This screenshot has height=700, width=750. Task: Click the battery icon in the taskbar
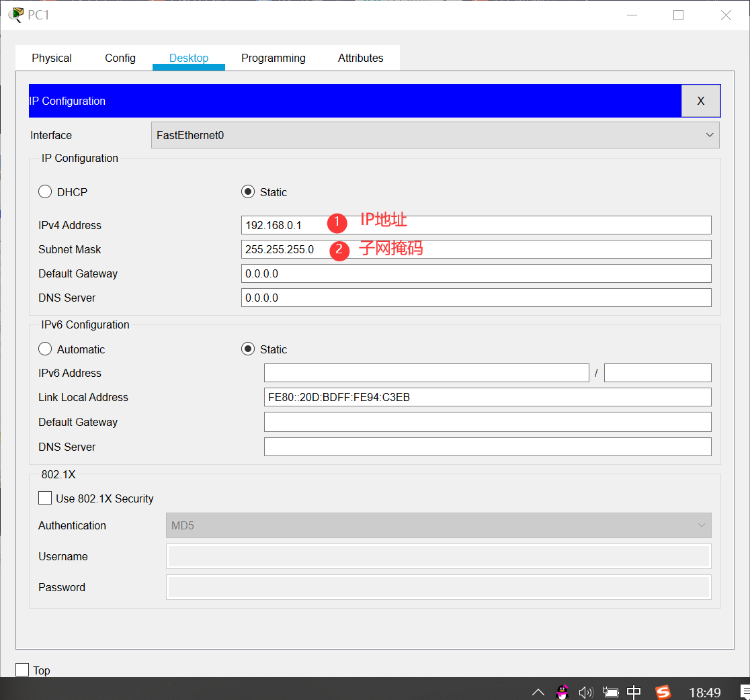(x=610, y=691)
